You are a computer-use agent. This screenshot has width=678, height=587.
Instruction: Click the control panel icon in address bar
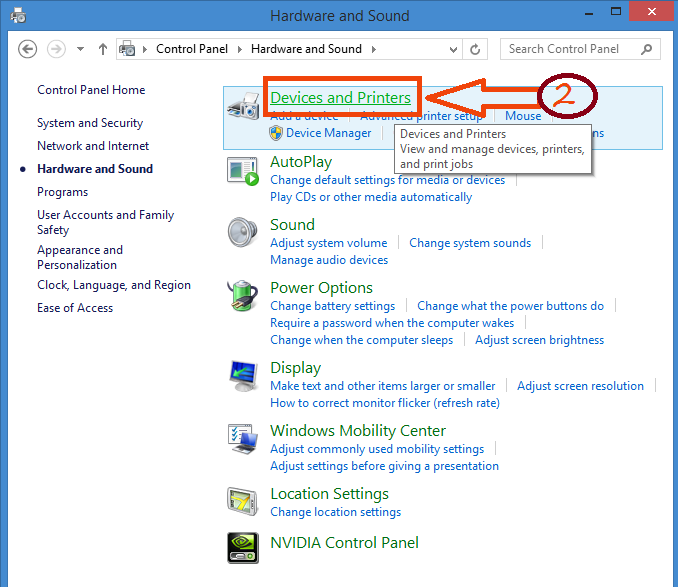coord(127,49)
